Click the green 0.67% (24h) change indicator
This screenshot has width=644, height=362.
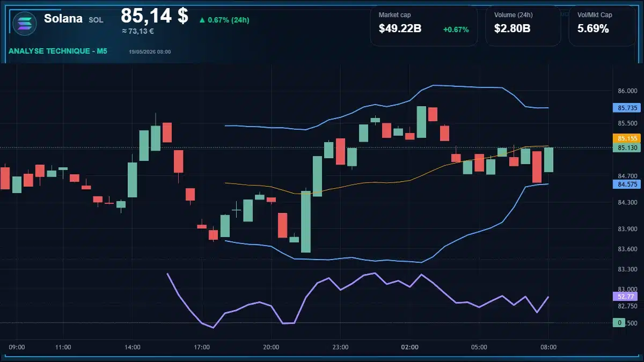[224, 20]
